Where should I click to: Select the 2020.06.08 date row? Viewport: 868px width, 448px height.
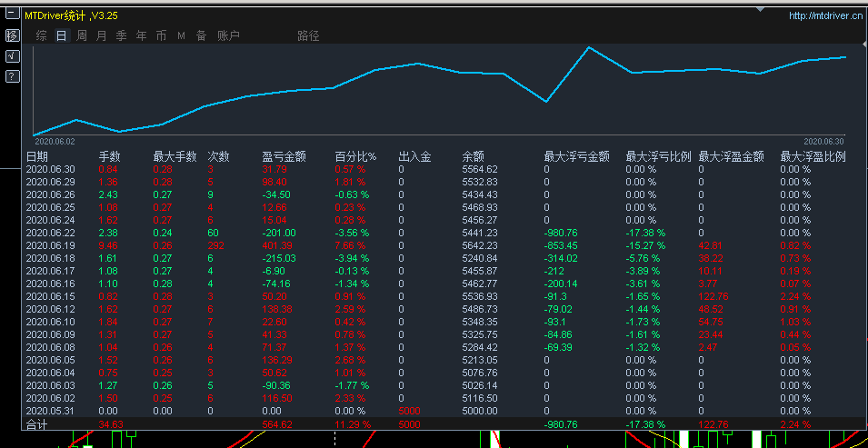point(50,348)
